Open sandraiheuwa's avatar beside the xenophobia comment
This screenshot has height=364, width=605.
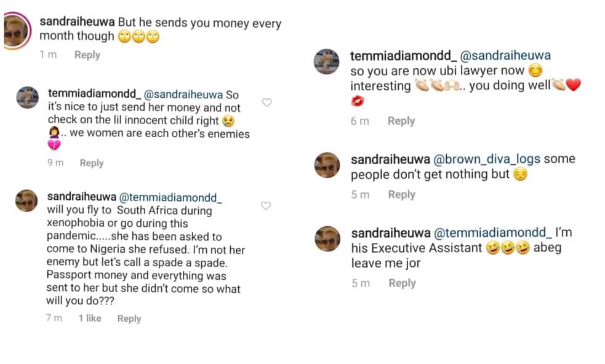pyautogui.click(x=27, y=201)
